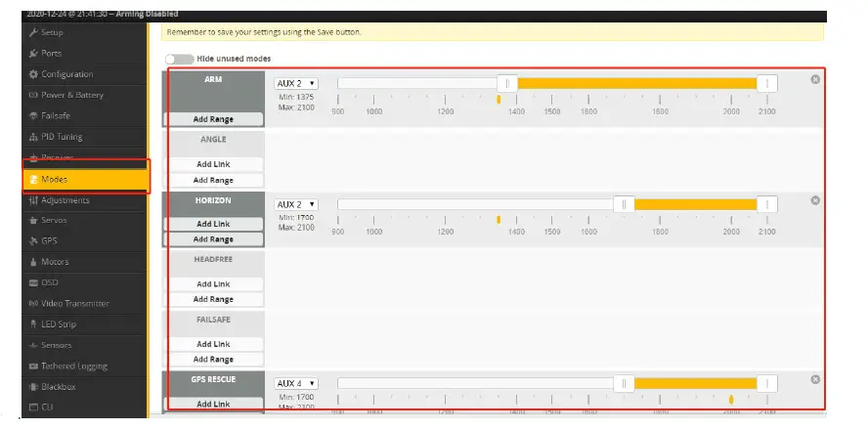Click the Motors icon in sidebar
This screenshot has height=430, width=868.
tap(33, 262)
